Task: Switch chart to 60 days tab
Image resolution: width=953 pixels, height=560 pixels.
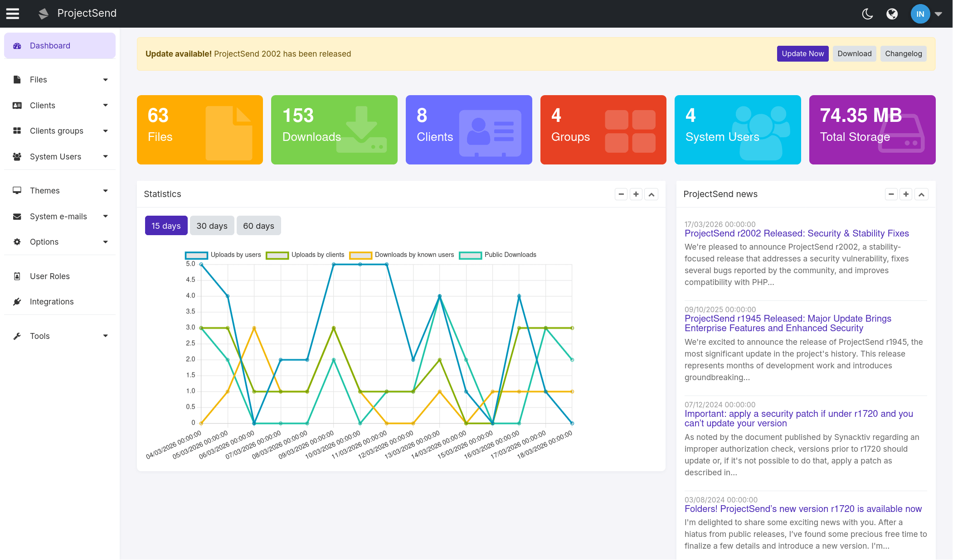Action: point(258,226)
